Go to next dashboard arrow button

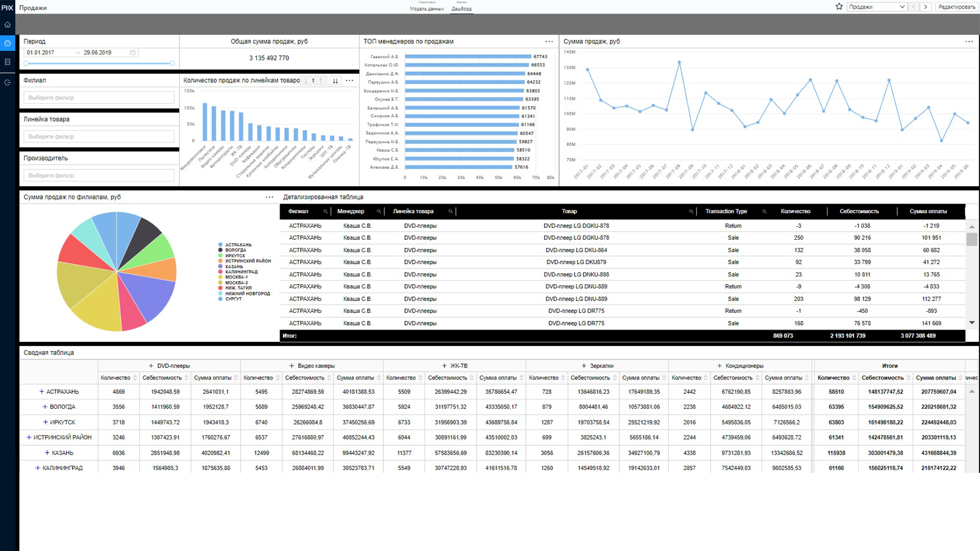(925, 7)
